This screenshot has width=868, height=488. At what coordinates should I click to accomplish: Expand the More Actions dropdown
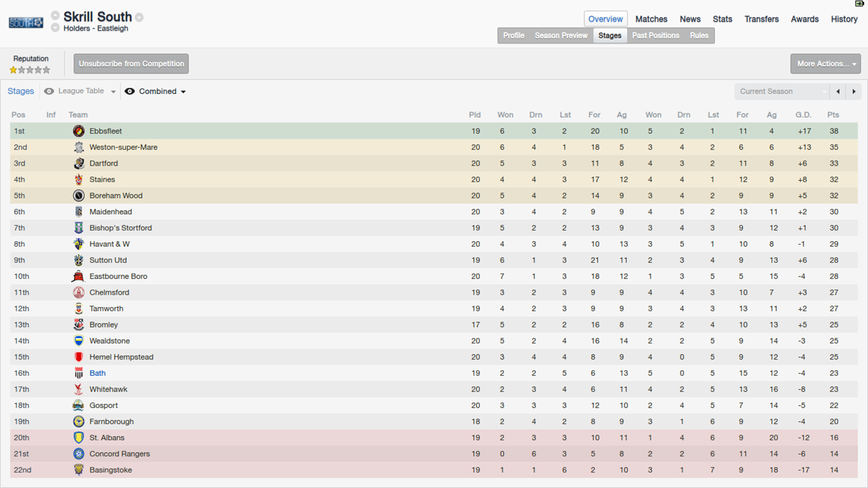pyautogui.click(x=826, y=64)
